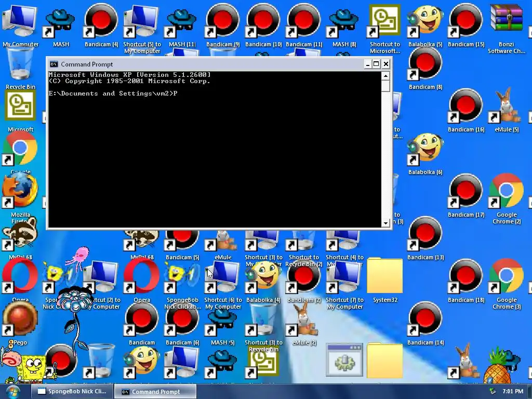Screen dimensions: 532x399
Task: Select the Bandicam (4) shortcut icon
Action: point(101,21)
